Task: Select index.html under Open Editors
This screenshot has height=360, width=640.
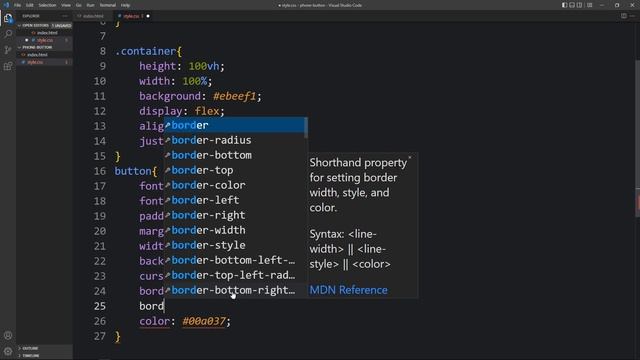Action: [x=44, y=33]
